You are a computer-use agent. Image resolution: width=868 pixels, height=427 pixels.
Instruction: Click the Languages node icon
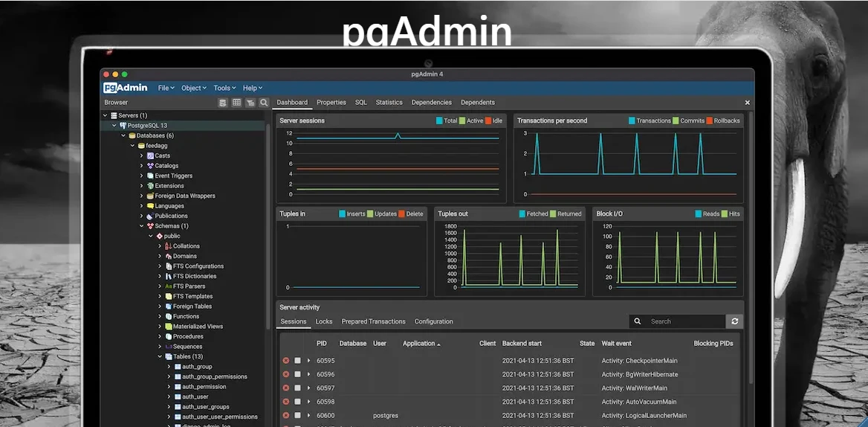point(150,206)
